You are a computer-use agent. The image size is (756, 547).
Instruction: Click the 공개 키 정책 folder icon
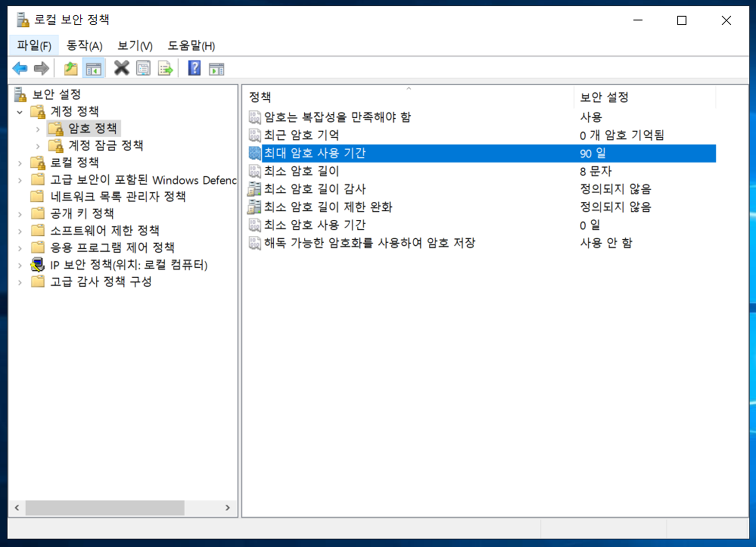point(38,213)
